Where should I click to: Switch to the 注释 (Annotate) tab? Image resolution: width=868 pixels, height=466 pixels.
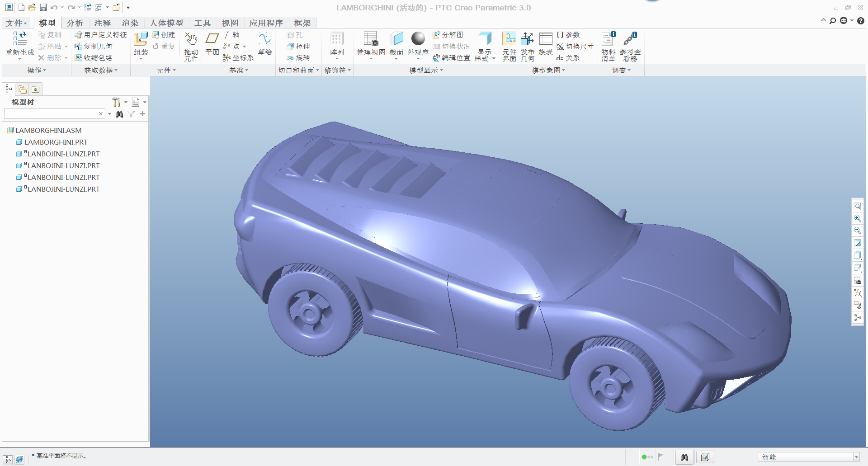103,23
